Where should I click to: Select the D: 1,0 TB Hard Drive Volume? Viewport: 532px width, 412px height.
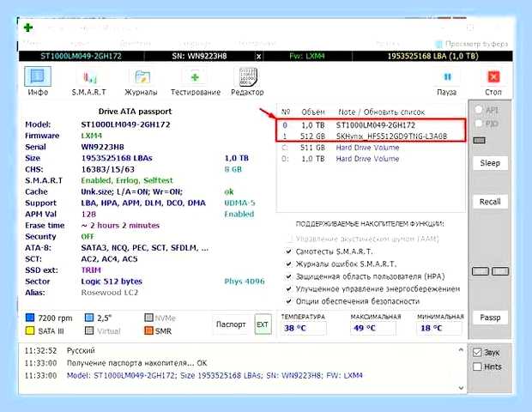(371, 159)
